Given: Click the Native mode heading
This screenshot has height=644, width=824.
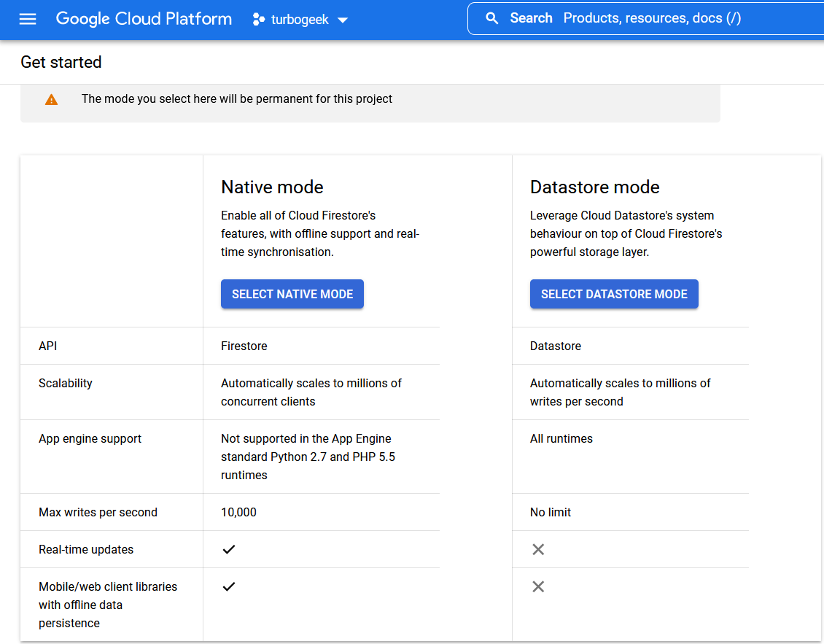Looking at the screenshot, I should 272,187.
